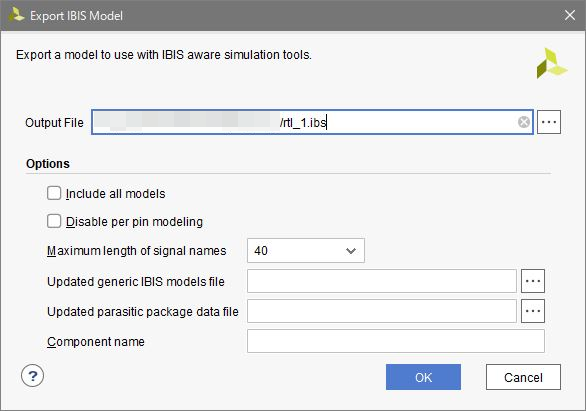Viewport: 586px width, 411px height.
Task: Enable Include all models checkbox
Action: [54, 193]
